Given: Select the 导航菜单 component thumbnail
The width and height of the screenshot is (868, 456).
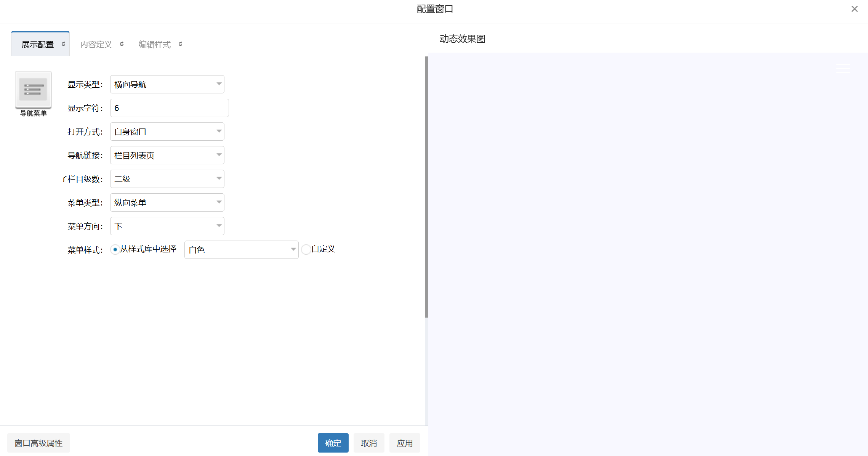Looking at the screenshot, I should (33, 90).
